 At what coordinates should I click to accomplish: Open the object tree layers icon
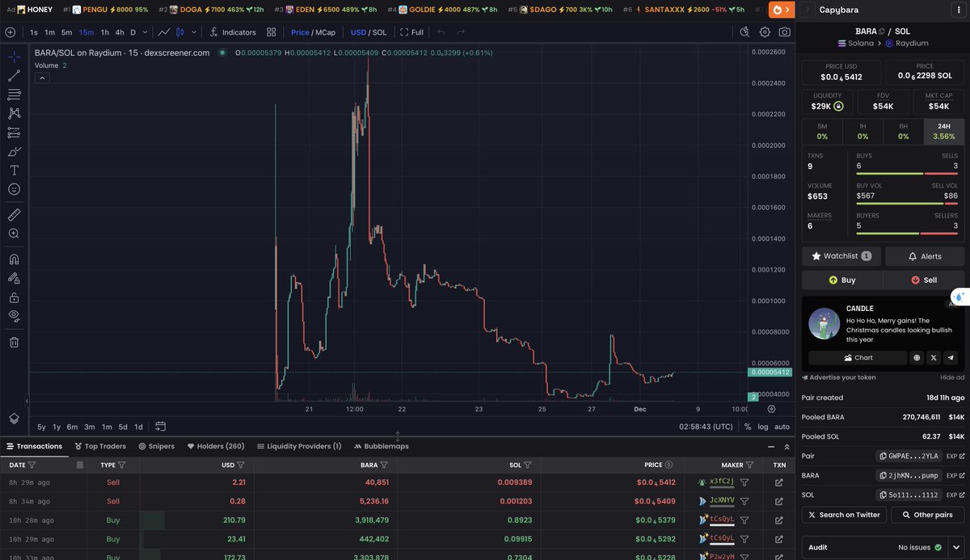coord(14,418)
